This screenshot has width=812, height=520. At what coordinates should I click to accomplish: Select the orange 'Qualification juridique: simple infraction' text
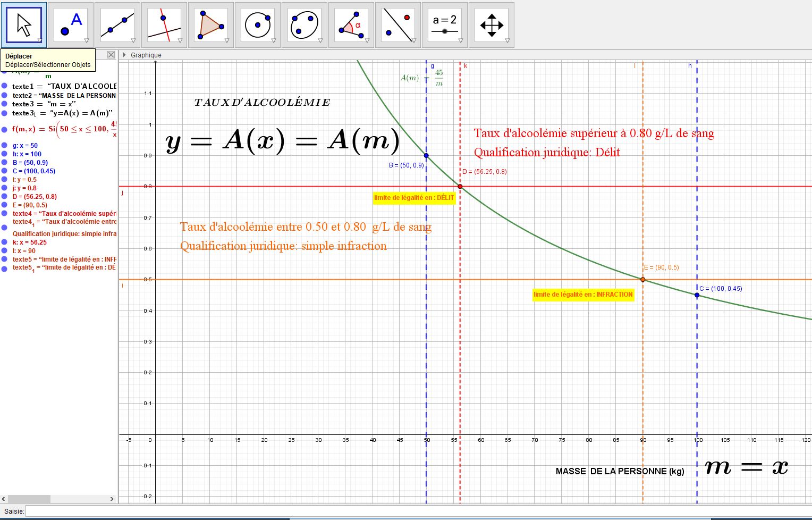tap(283, 246)
